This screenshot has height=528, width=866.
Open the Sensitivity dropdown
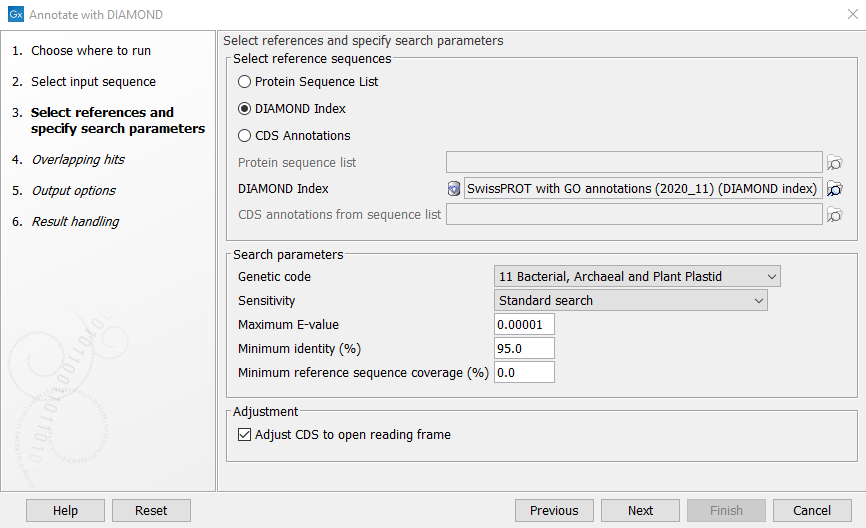point(630,300)
